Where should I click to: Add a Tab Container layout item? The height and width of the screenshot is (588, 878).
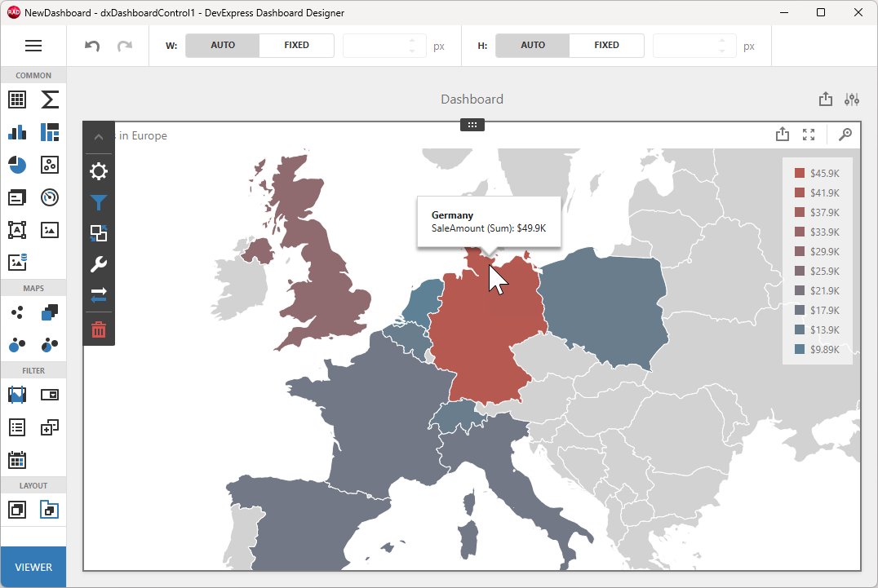[x=49, y=510]
